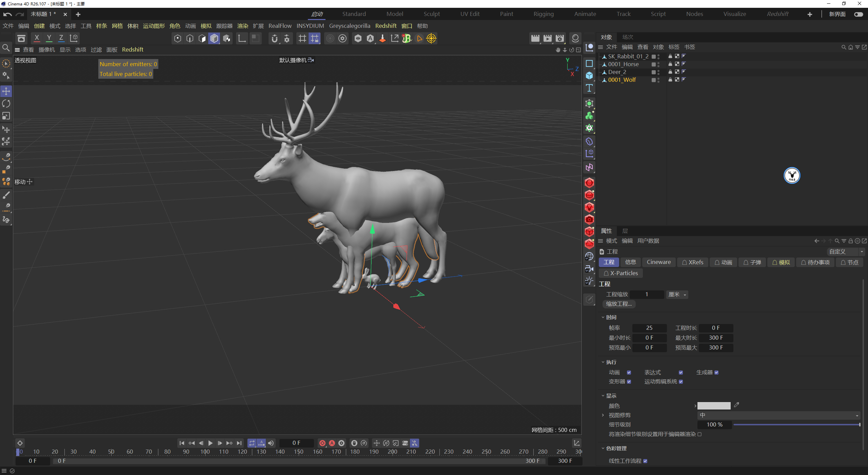Click the 颜色 display color swatch
The height and width of the screenshot is (475, 868).
[714, 406]
